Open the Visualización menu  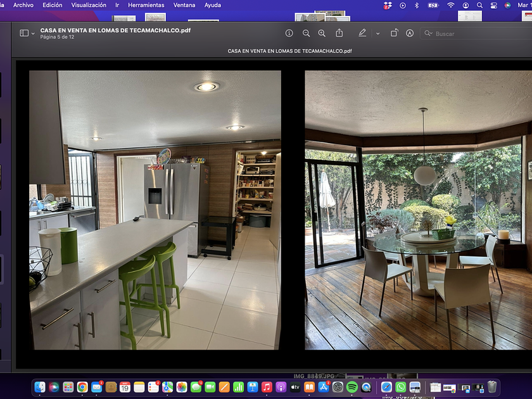coord(89,5)
